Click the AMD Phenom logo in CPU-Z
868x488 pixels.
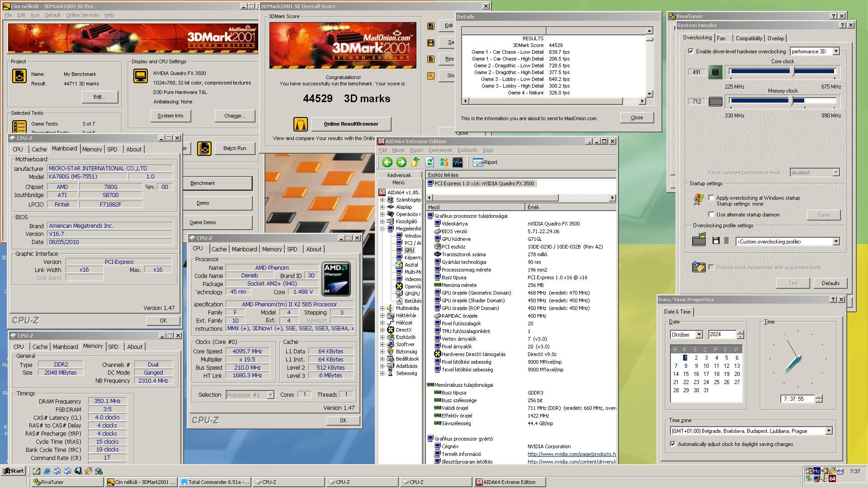pos(336,279)
